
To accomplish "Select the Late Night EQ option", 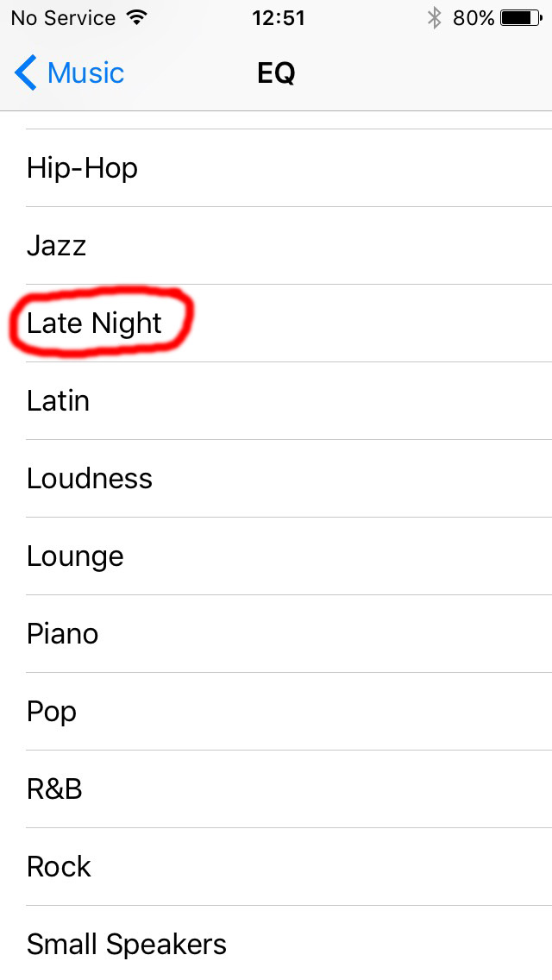I will click(x=276, y=324).
